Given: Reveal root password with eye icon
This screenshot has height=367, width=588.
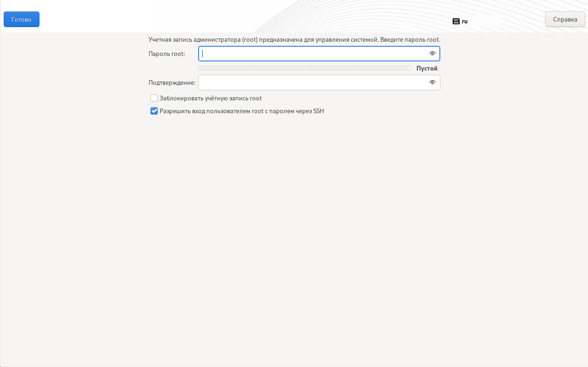Looking at the screenshot, I should [x=432, y=54].
